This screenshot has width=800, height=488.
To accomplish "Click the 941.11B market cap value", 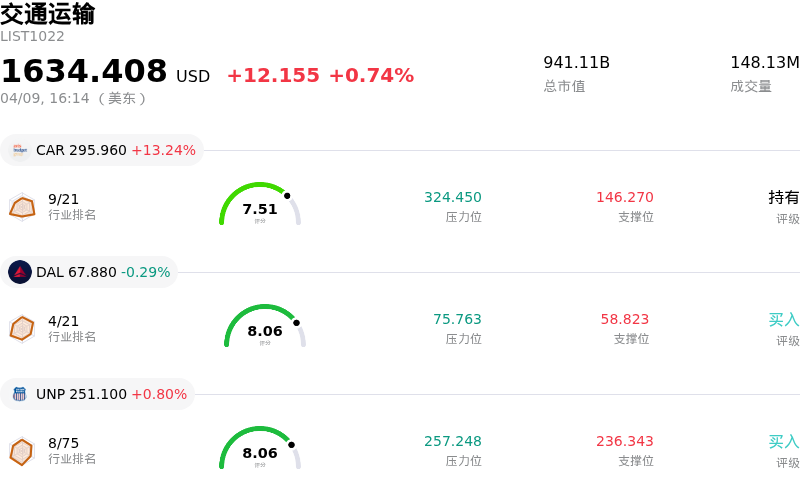I will pos(577,63).
